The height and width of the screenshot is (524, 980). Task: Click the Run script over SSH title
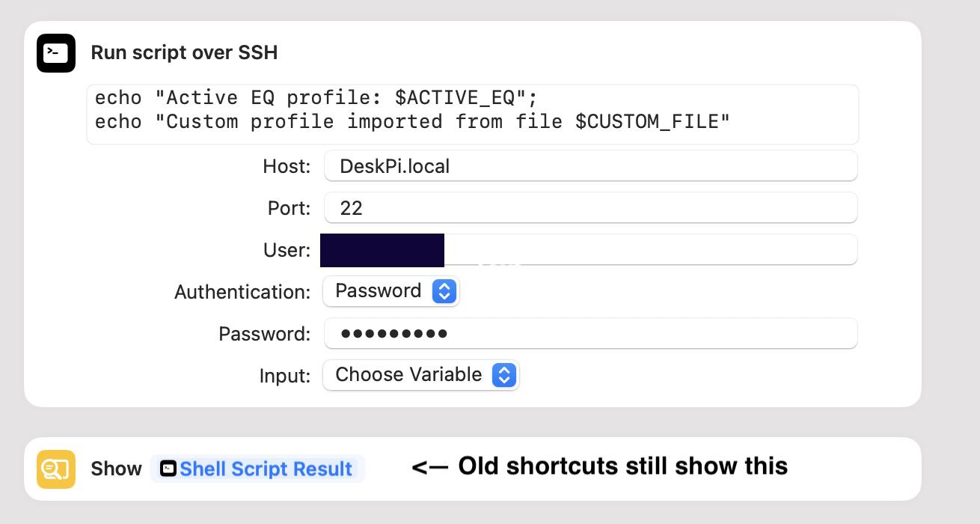(184, 52)
